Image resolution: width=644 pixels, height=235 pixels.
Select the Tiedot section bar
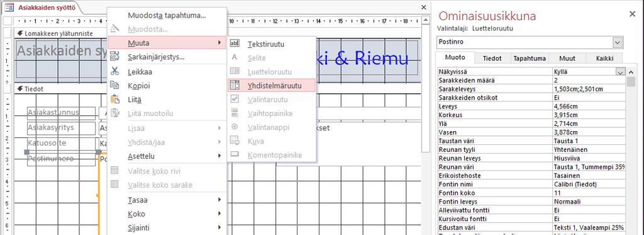pos(218,88)
